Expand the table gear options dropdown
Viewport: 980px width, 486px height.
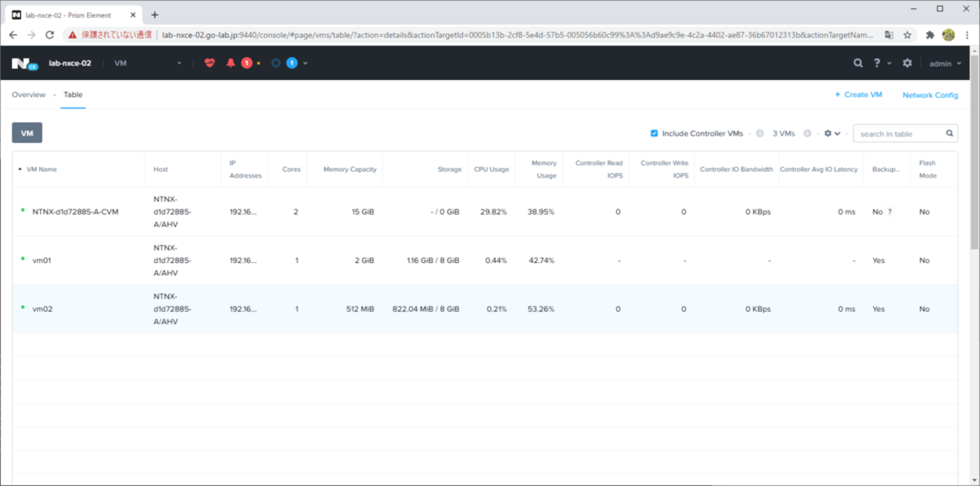point(831,133)
